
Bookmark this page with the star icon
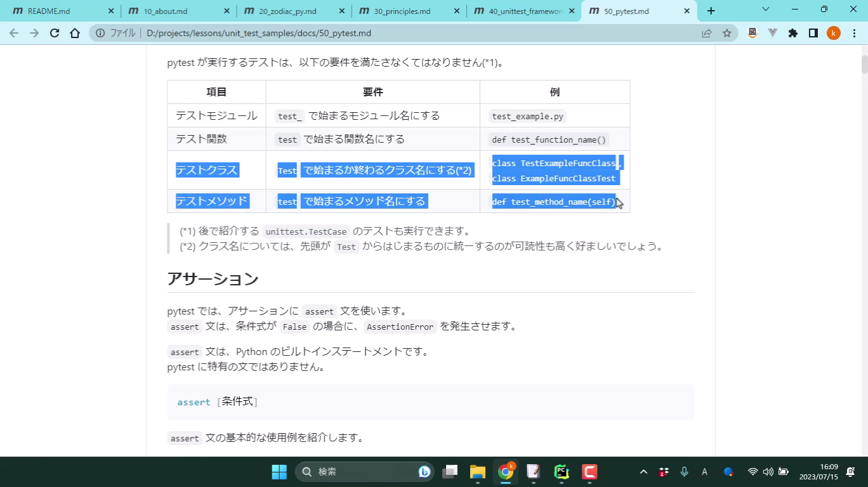pos(727,34)
